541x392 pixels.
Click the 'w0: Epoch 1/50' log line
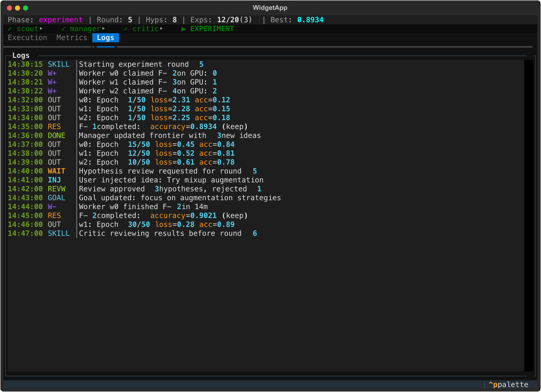pyautogui.click(x=266, y=100)
